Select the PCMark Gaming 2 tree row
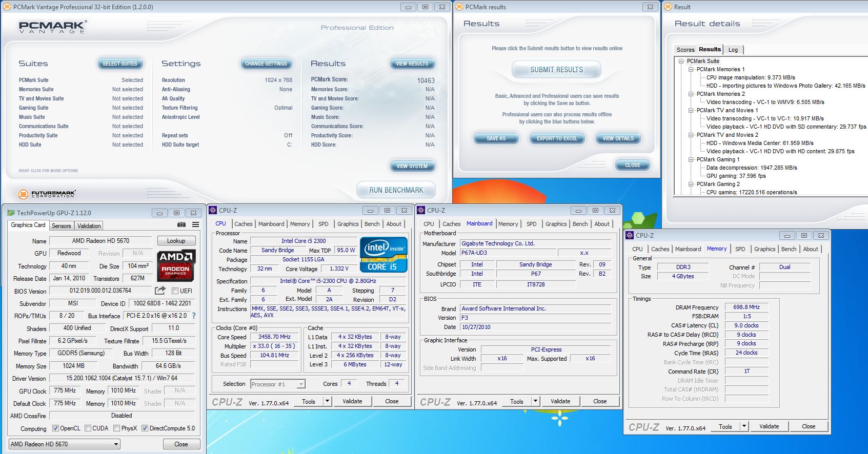This screenshot has width=868, height=454. coord(718,184)
